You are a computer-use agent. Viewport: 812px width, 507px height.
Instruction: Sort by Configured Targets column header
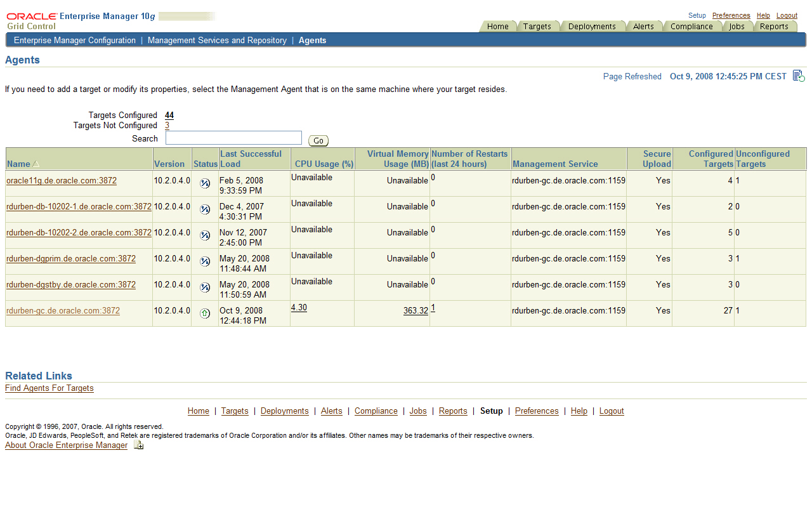click(x=711, y=159)
